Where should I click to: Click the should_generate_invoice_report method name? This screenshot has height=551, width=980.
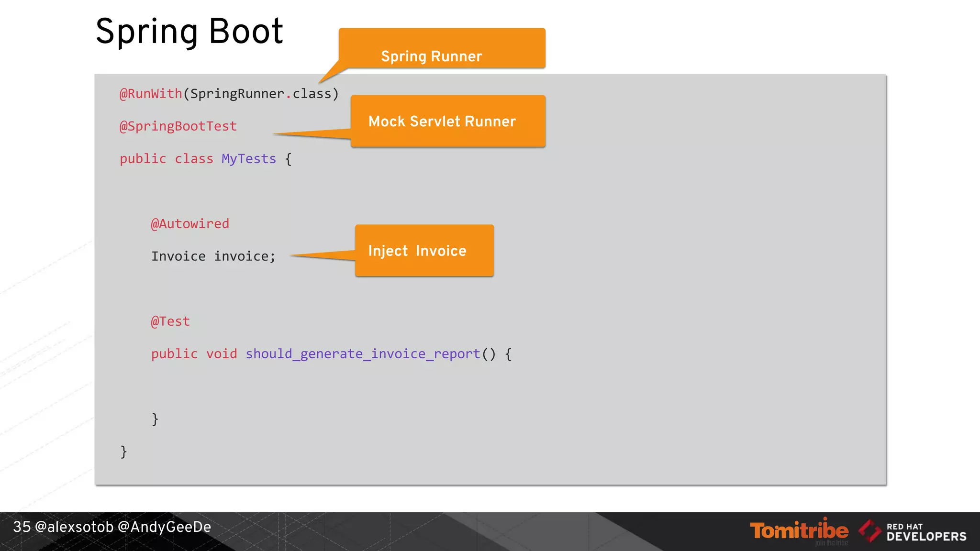tap(363, 354)
